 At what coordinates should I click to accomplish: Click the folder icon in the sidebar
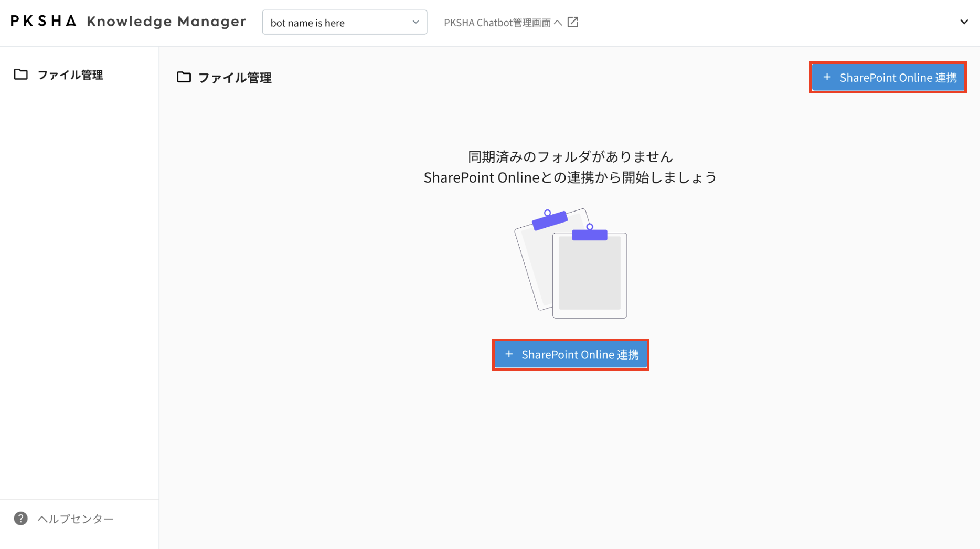21,75
